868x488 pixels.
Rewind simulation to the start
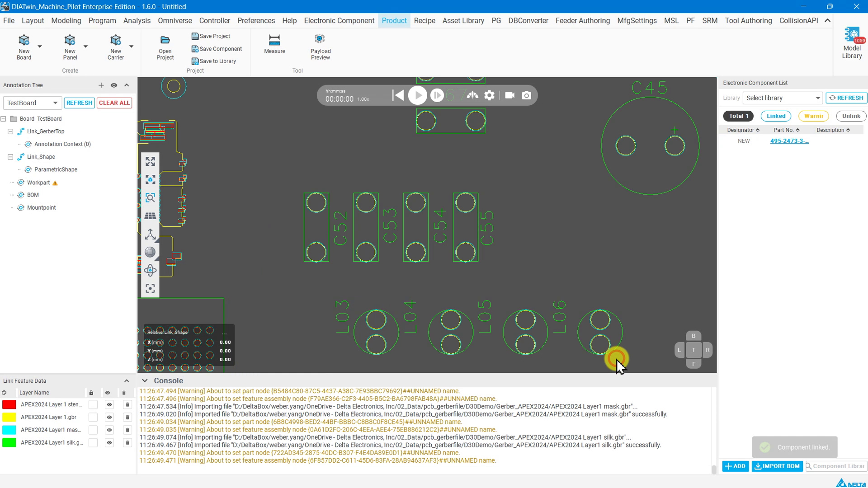[398, 95]
